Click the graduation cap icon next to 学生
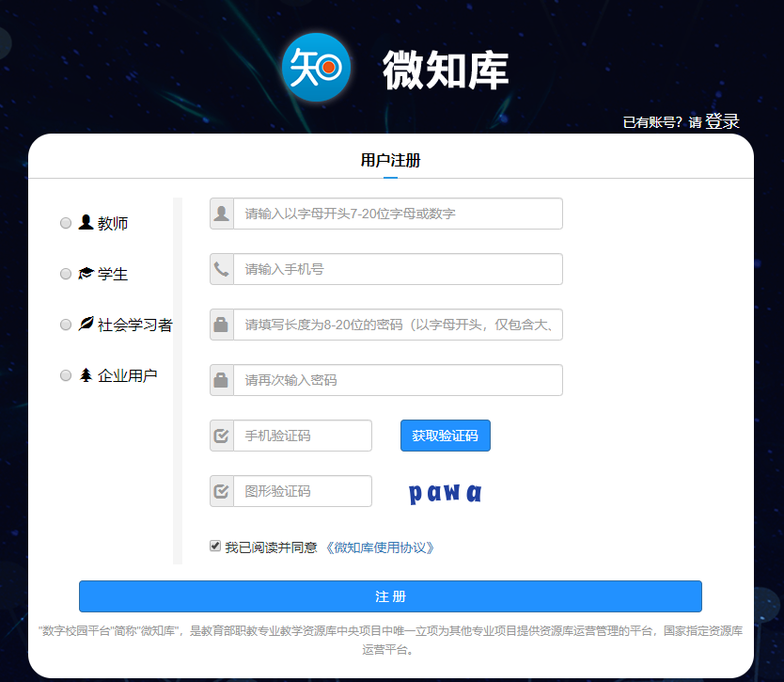784x682 pixels. [86, 273]
